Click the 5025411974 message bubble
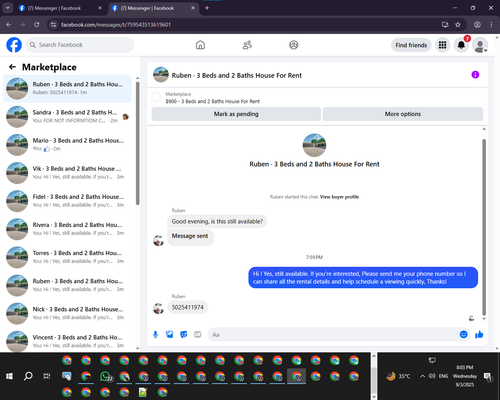The image size is (500, 400). pos(188,307)
